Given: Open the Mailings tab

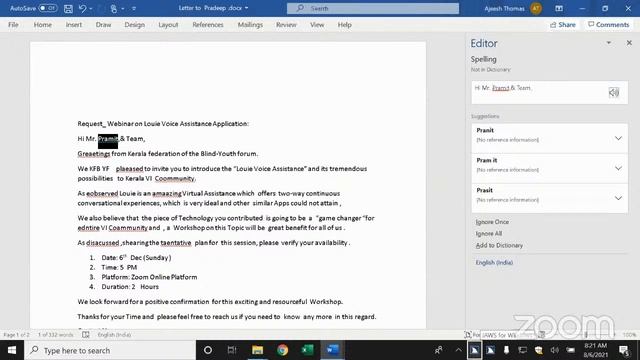Looking at the screenshot, I should [x=250, y=25].
